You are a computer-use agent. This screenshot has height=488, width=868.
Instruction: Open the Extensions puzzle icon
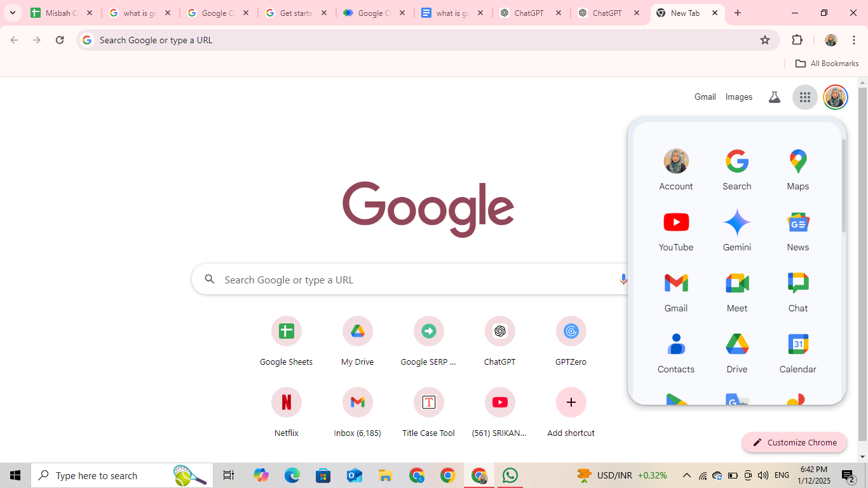797,40
